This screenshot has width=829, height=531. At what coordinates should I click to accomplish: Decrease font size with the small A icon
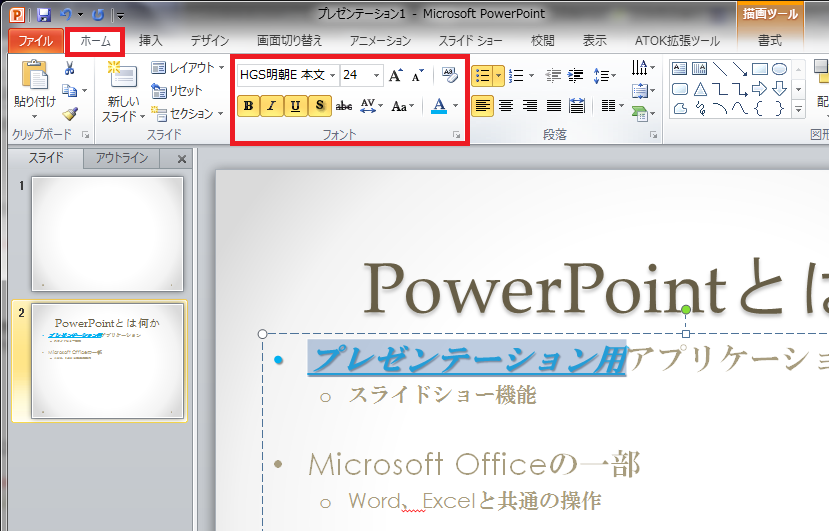click(x=417, y=76)
